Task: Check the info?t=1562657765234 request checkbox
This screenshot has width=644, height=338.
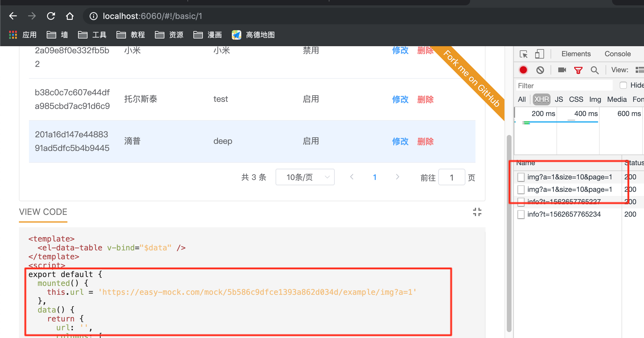Action: point(521,214)
